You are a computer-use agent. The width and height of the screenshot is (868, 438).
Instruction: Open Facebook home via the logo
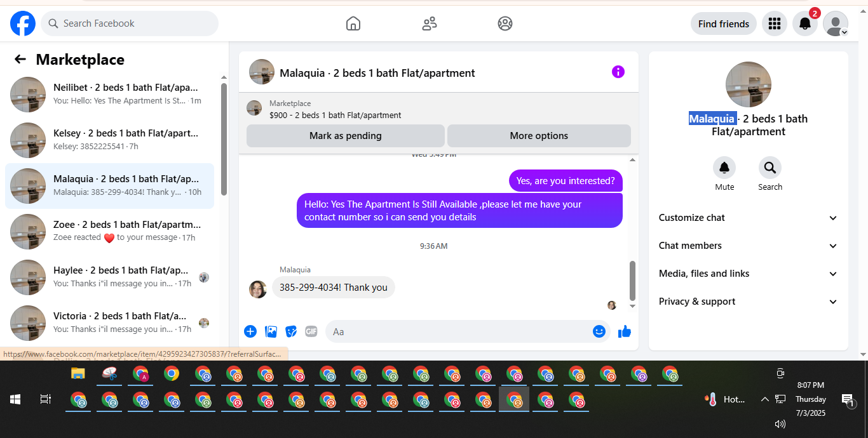click(23, 23)
